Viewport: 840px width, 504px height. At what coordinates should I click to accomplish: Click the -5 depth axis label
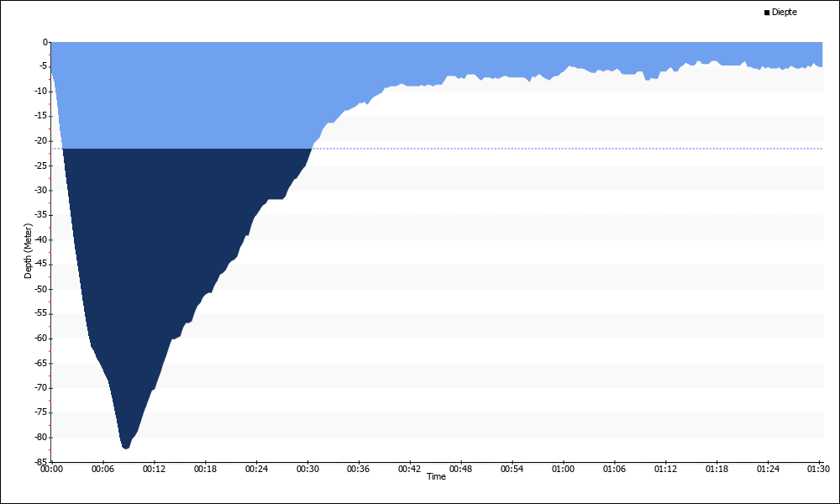coord(44,66)
